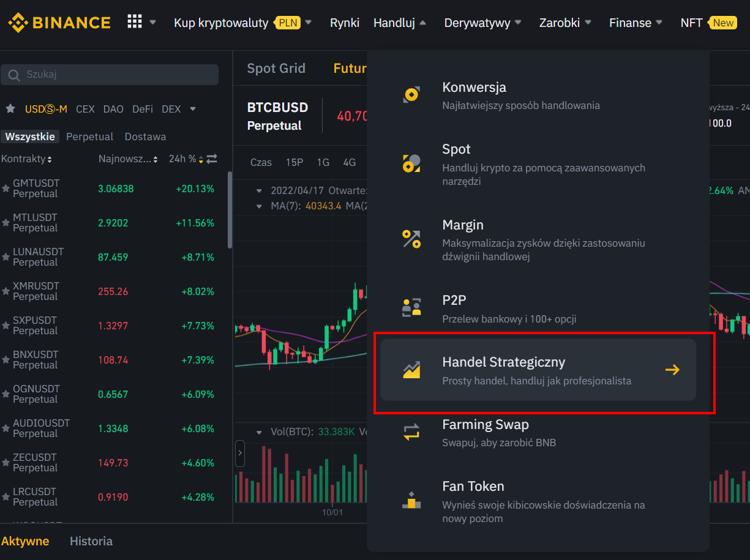
Task: Set chart interval to 4G
Action: (x=350, y=162)
